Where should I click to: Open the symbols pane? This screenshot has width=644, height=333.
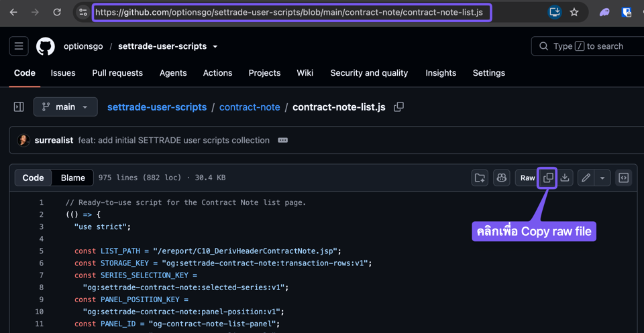(x=623, y=178)
